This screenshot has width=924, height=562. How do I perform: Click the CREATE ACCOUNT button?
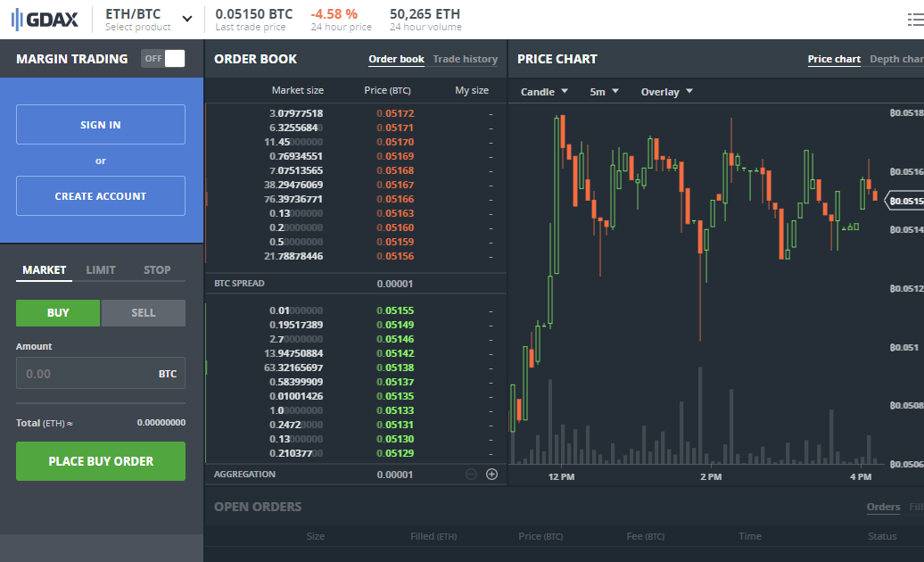click(101, 195)
